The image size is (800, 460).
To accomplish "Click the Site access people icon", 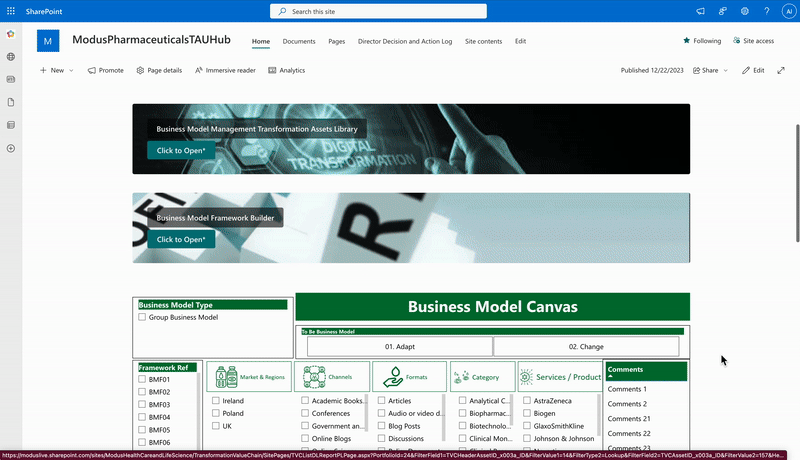I will click(736, 41).
